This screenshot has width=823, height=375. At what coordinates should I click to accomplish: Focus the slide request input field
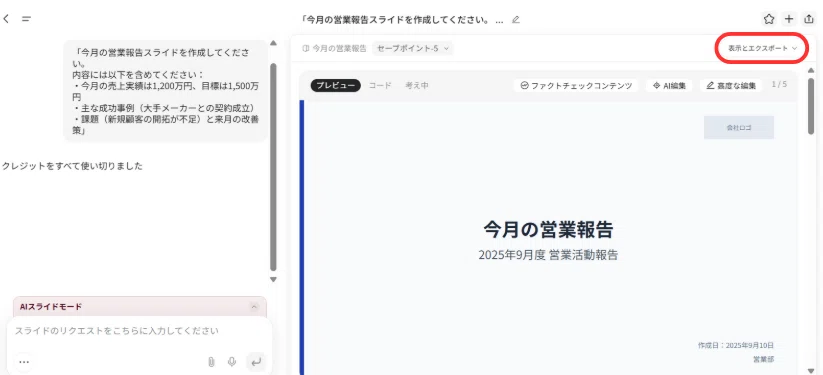coord(139,331)
